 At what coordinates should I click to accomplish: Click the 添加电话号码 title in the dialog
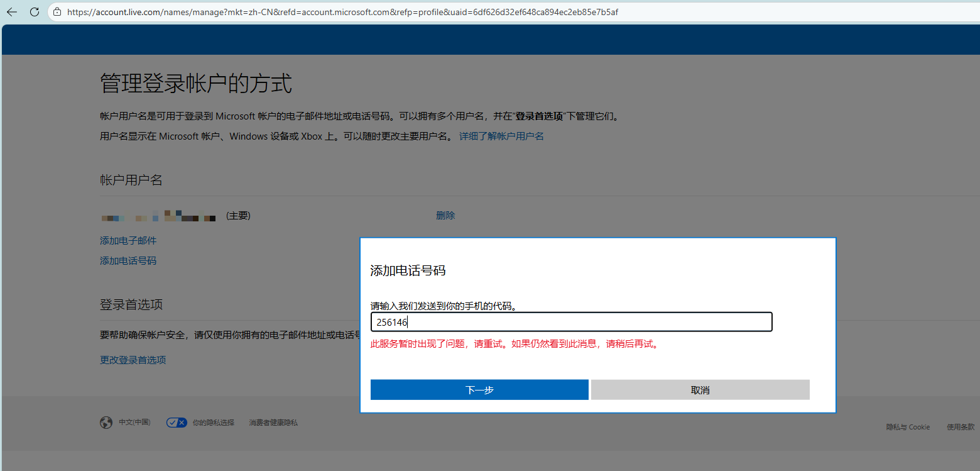tap(408, 270)
